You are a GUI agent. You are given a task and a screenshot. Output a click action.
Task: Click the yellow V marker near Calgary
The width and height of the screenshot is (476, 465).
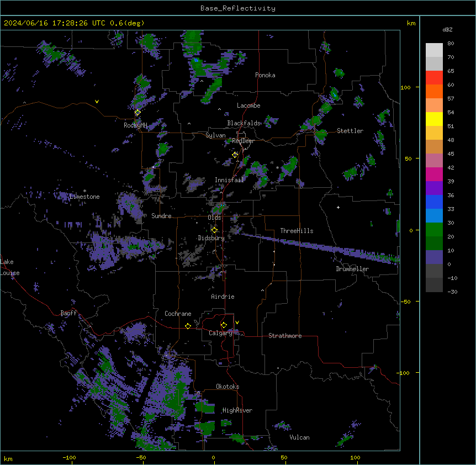click(237, 323)
